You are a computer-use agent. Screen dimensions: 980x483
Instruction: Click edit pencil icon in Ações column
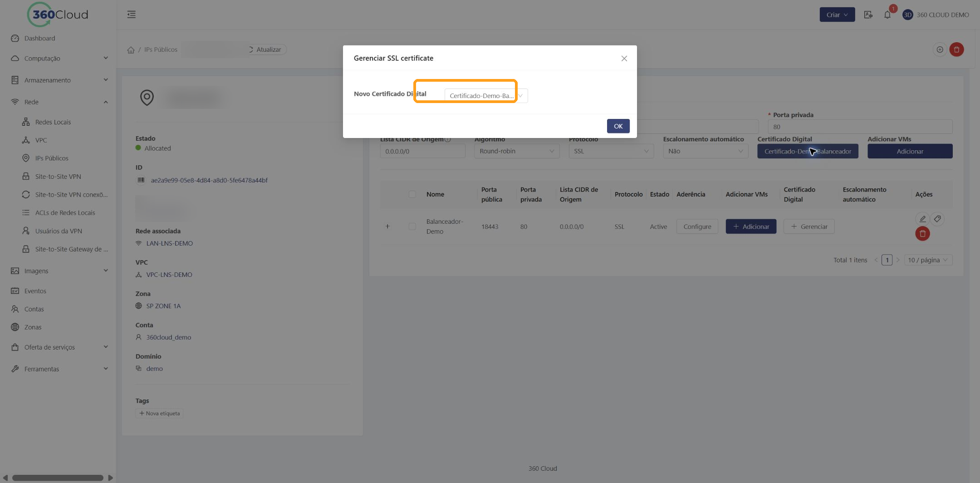(922, 219)
